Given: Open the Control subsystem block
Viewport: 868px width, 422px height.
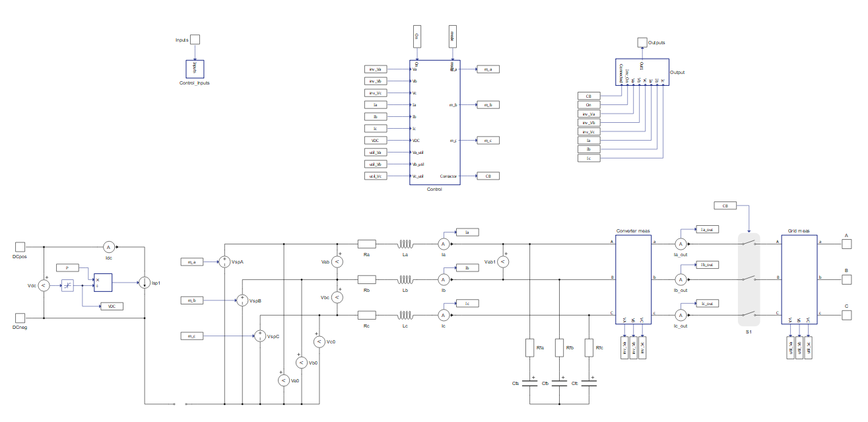Looking at the screenshot, I should (434, 123).
